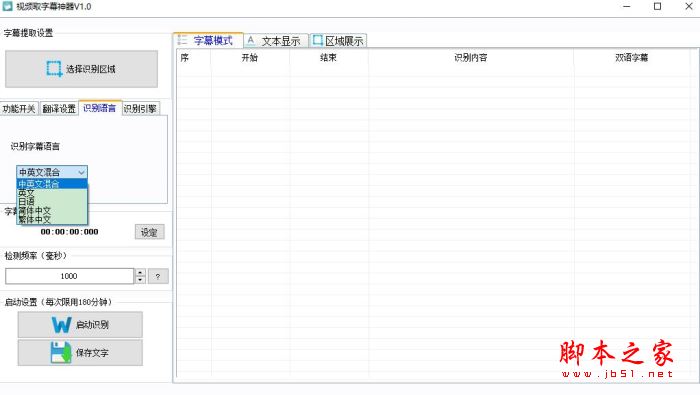The width and height of the screenshot is (700, 395).
Task: Click the 00:00:00:000 time field
Action: [x=70, y=232]
